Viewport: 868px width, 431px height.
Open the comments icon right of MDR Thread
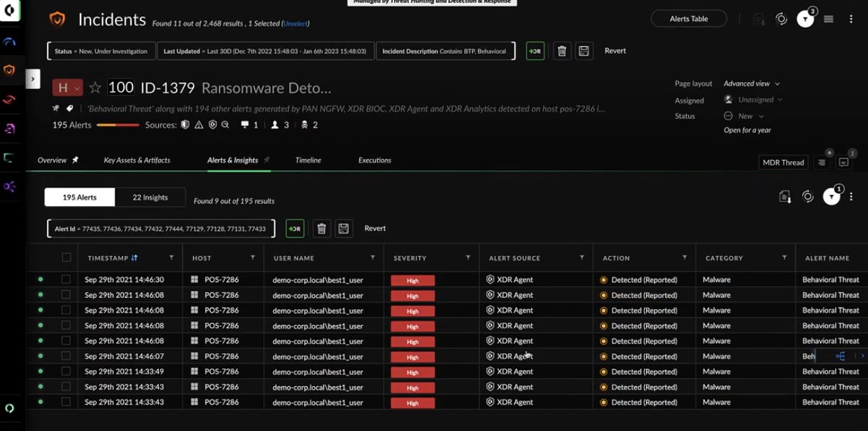pyautogui.click(x=843, y=163)
